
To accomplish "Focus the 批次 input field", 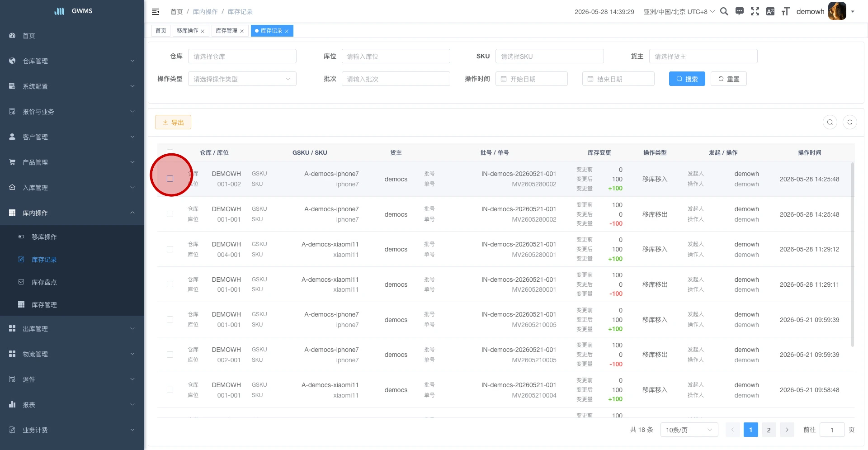I will [x=396, y=79].
